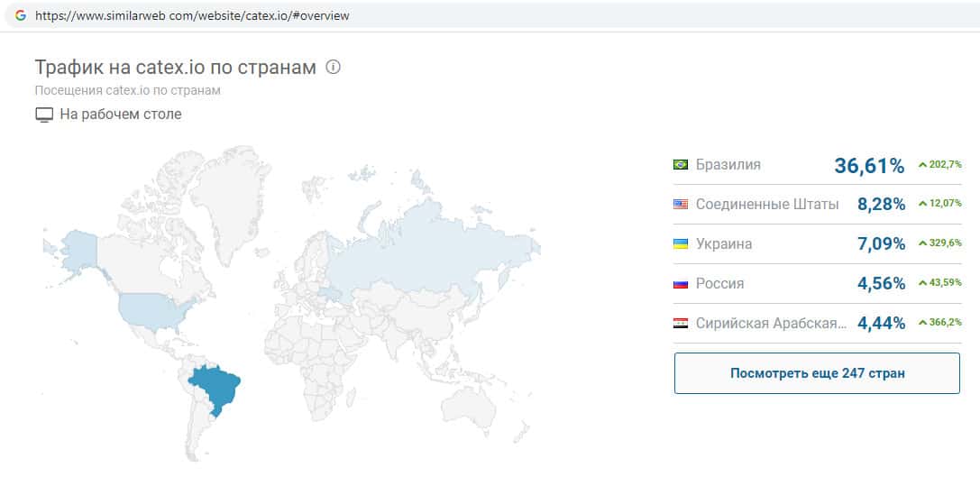The height and width of the screenshot is (495, 980).
Task: Click the Syria flag icon
Action: click(681, 324)
